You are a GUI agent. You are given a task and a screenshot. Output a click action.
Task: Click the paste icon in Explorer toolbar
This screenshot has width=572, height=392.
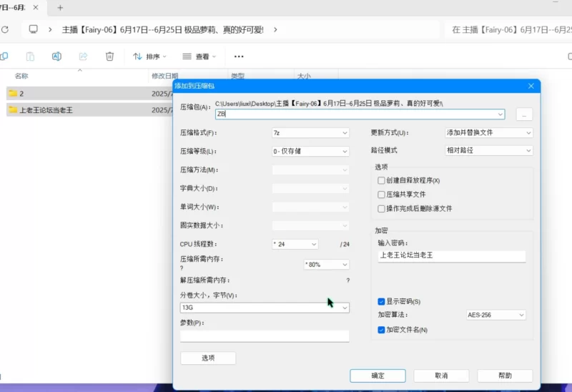30,57
